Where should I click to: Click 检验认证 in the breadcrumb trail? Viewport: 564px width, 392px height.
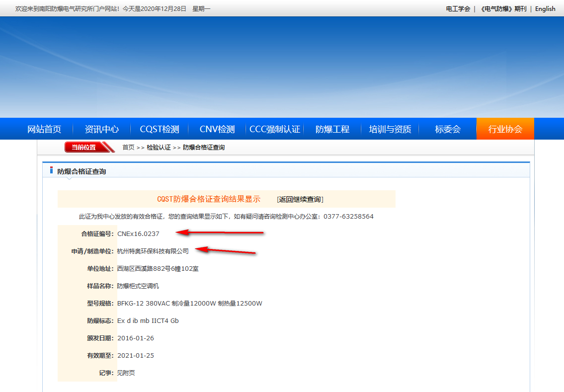click(x=159, y=148)
